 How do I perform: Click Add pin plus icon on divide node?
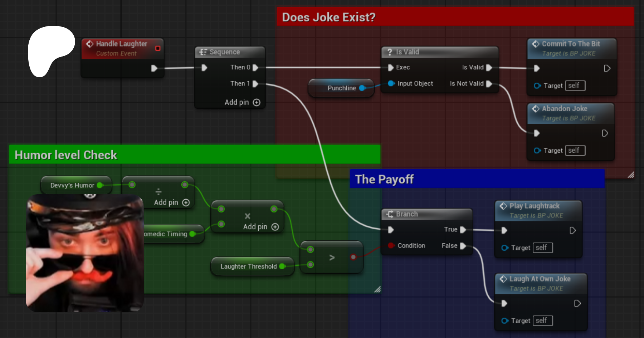coord(186,202)
